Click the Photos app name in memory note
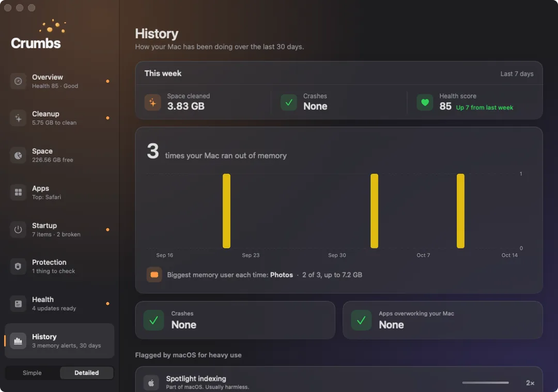 coord(282,275)
